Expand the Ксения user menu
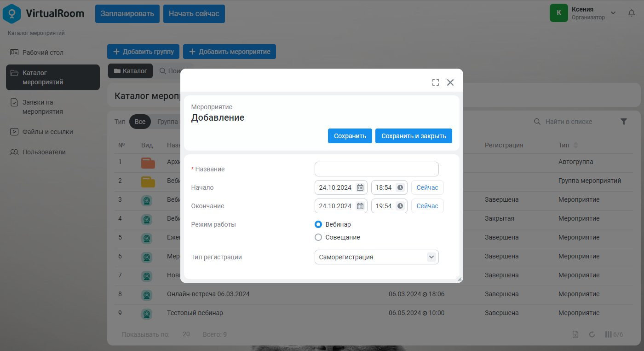Image resolution: width=644 pixels, height=351 pixels. pos(613,13)
